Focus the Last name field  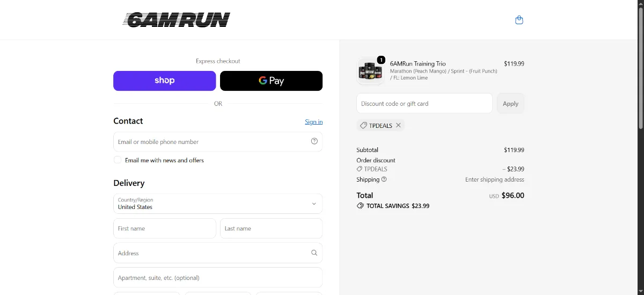pyautogui.click(x=271, y=228)
